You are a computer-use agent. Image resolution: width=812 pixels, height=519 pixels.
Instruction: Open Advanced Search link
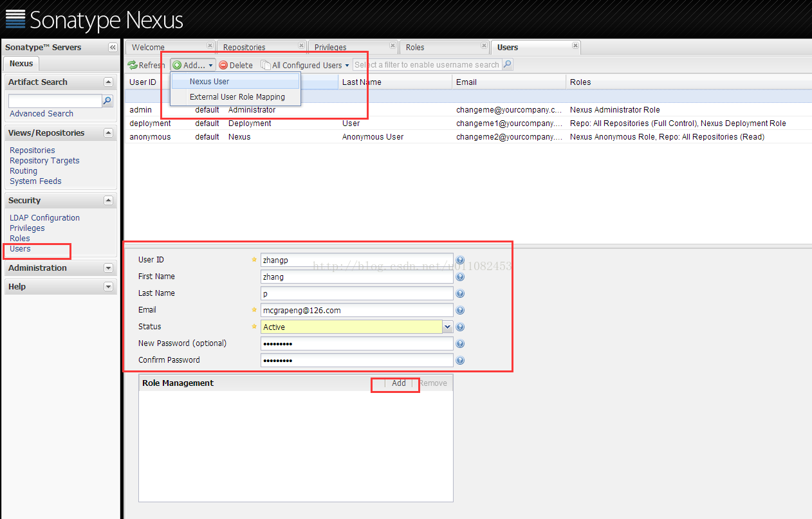[x=41, y=114]
